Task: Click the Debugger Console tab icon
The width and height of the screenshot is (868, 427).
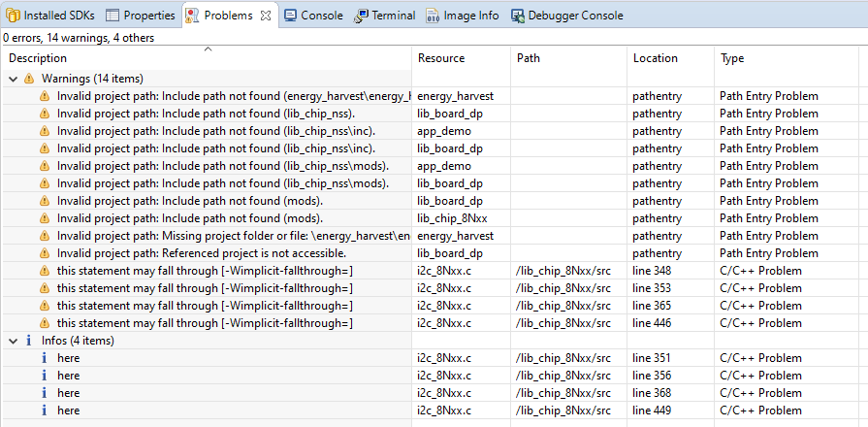Action: point(518,16)
